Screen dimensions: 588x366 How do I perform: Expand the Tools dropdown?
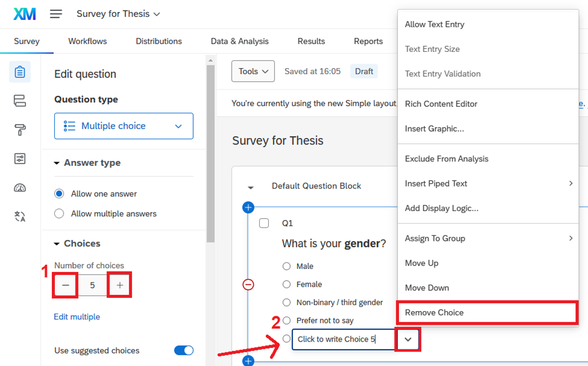tap(253, 71)
